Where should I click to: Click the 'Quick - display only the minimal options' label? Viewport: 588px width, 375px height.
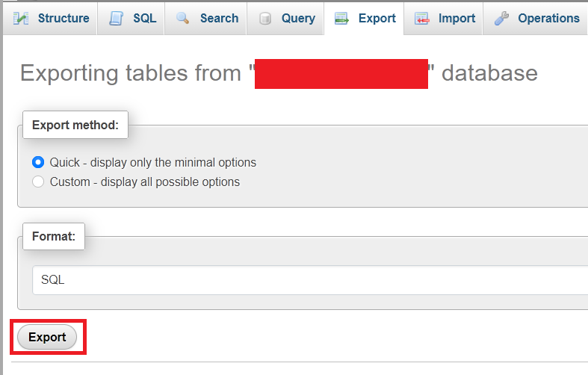(x=152, y=162)
